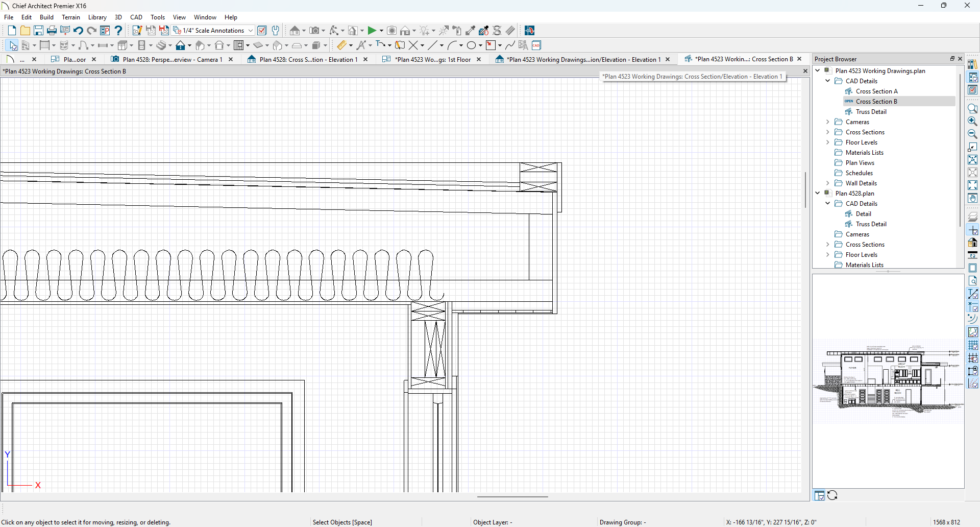Click the cross section preview thumbnail
The image size is (980, 527).
click(x=888, y=380)
